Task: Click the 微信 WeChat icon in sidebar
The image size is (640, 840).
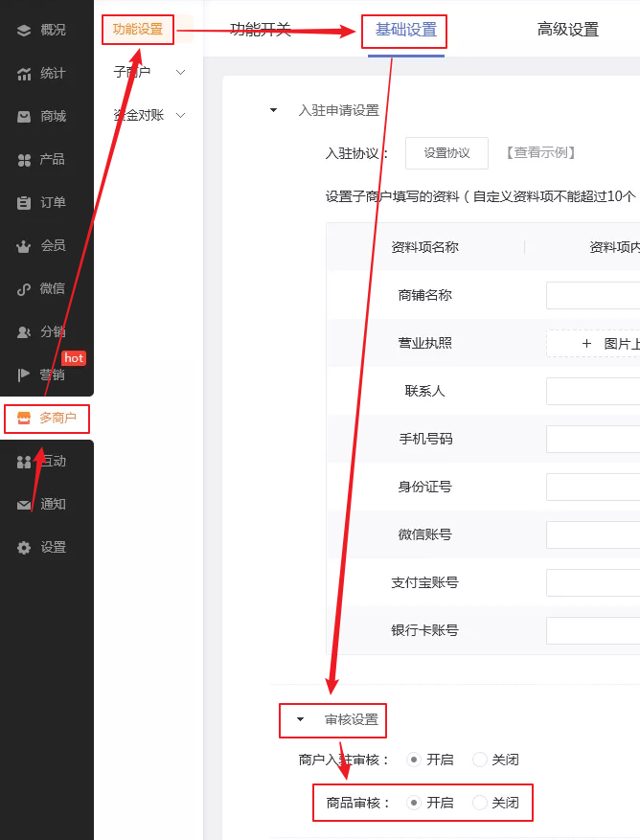Action: (24, 289)
